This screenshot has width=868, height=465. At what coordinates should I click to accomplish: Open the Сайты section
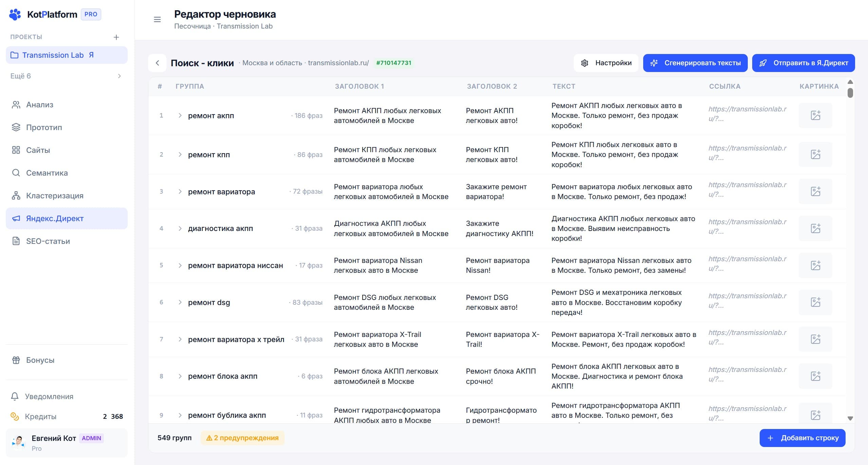(x=67, y=150)
